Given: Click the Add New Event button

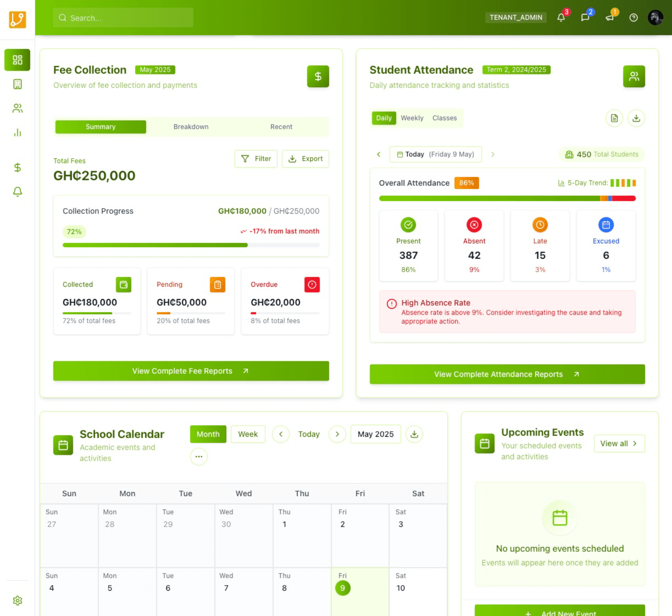Looking at the screenshot, I should tap(560, 611).
